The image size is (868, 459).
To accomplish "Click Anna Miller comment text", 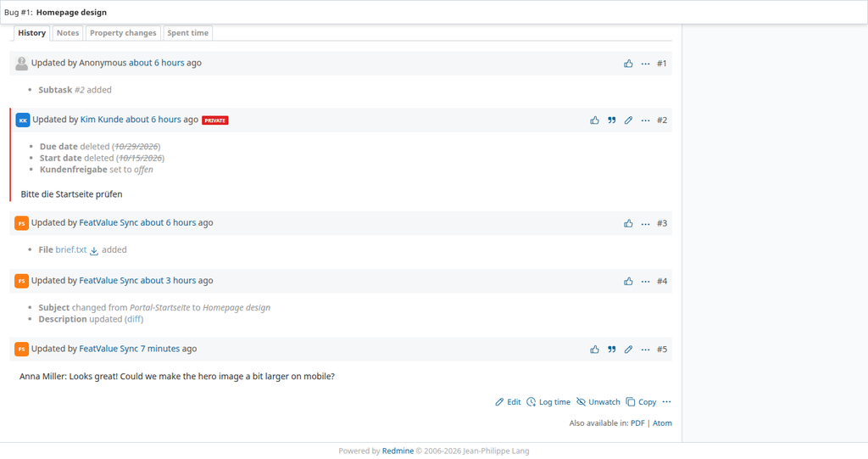I will (177, 376).
